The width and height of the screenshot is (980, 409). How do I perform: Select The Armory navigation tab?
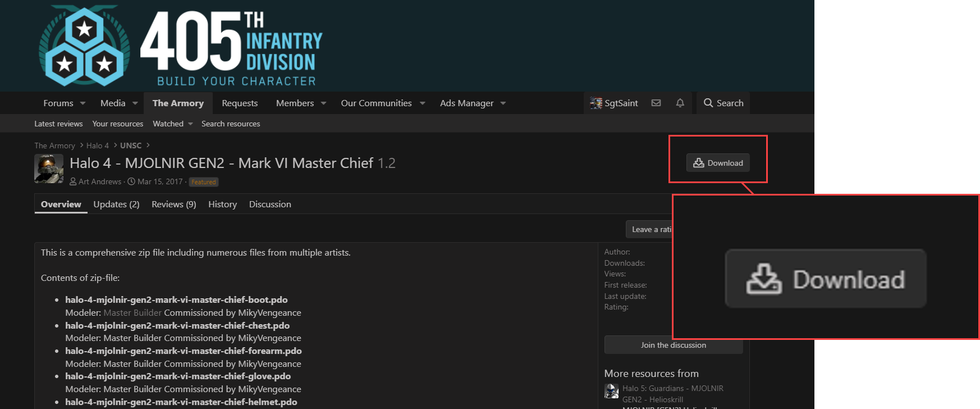click(x=178, y=103)
